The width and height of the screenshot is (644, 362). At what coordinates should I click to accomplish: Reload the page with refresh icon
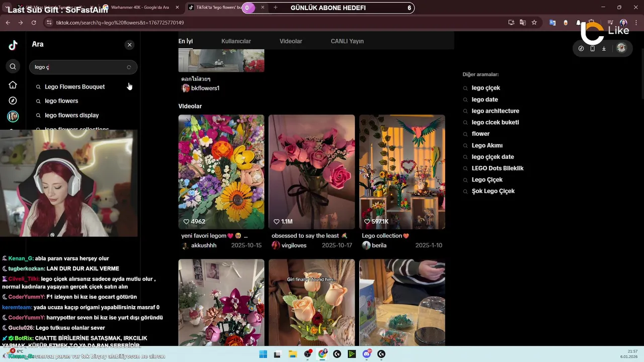click(34, 23)
